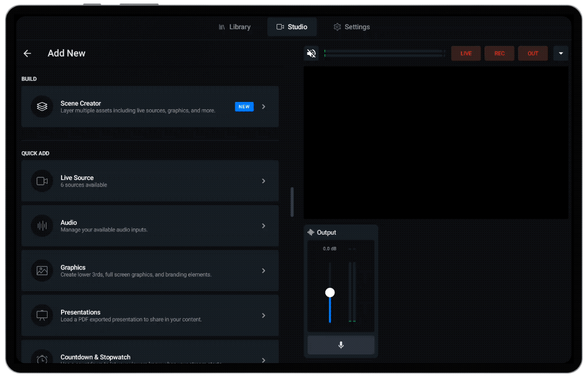Click the back arrow next to Add New
Image resolution: width=588 pixels, height=378 pixels.
point(27,53)
